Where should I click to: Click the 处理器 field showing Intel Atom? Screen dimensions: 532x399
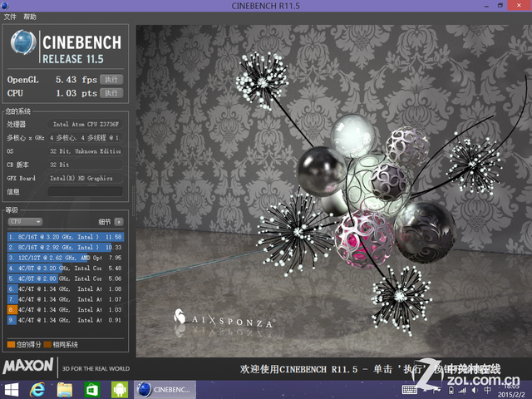[85, 124]
